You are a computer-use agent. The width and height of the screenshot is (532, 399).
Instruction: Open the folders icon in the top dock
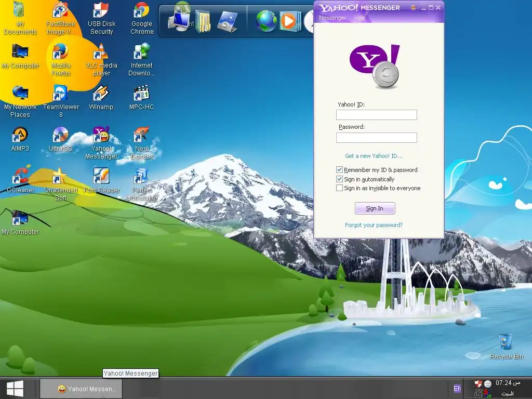[x=203, y=21]
